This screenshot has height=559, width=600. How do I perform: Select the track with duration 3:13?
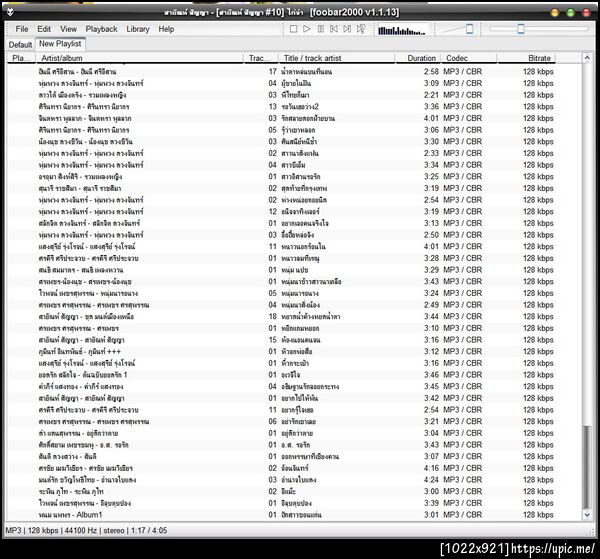click(x=295, y=223)
